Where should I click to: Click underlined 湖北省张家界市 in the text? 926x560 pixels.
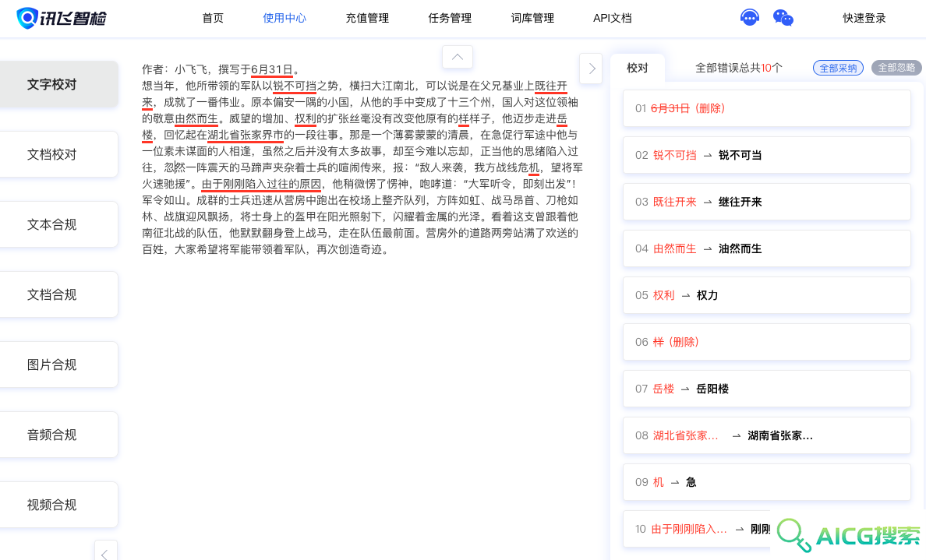[245, 135]
